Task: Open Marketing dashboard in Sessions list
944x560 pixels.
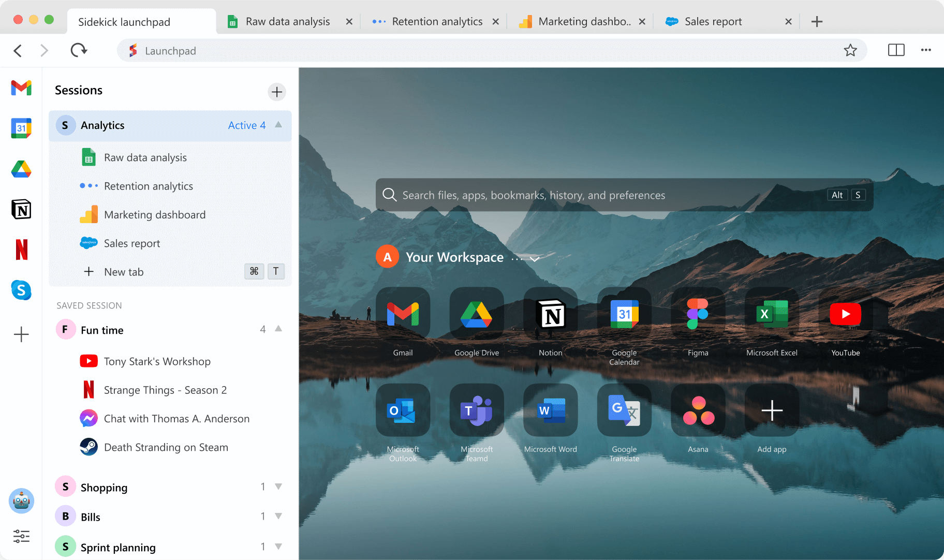Action: tap(170, 215)
